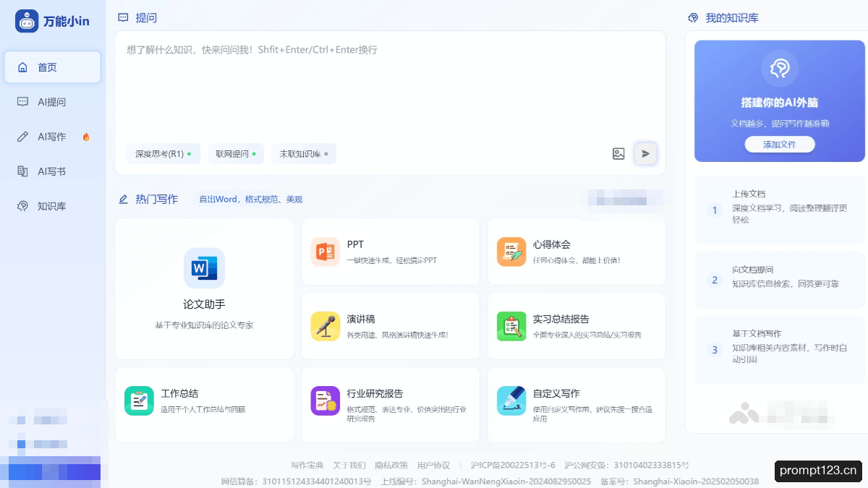
Task: Click the 行业研究报告 card icon
Action: tap(325, 401)
